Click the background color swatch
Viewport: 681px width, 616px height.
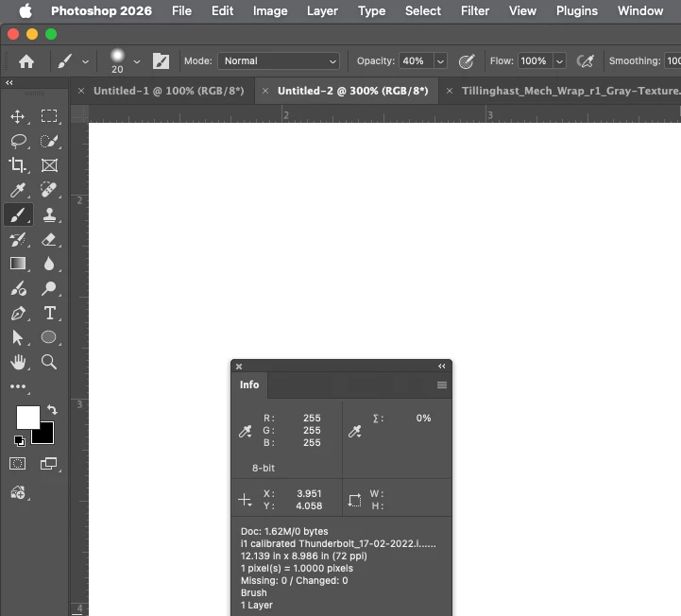click(x=45, y=435)
